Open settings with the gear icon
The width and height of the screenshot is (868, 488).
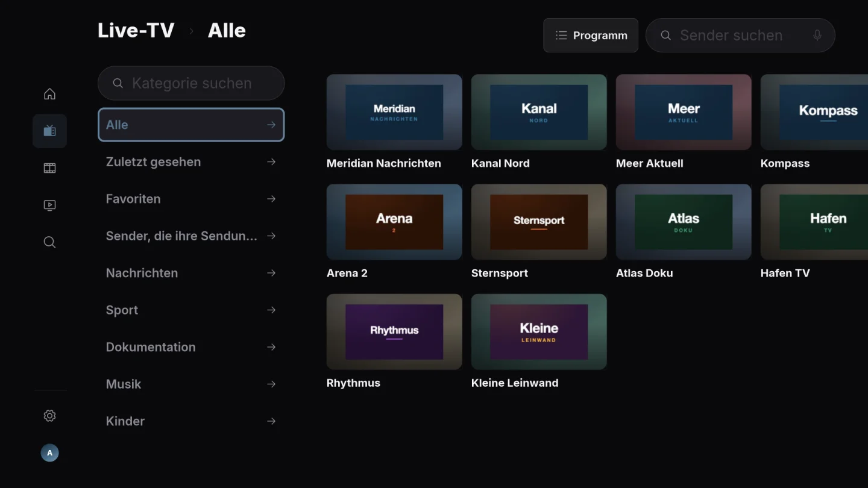pyautogui.click(x=49, y=416)
